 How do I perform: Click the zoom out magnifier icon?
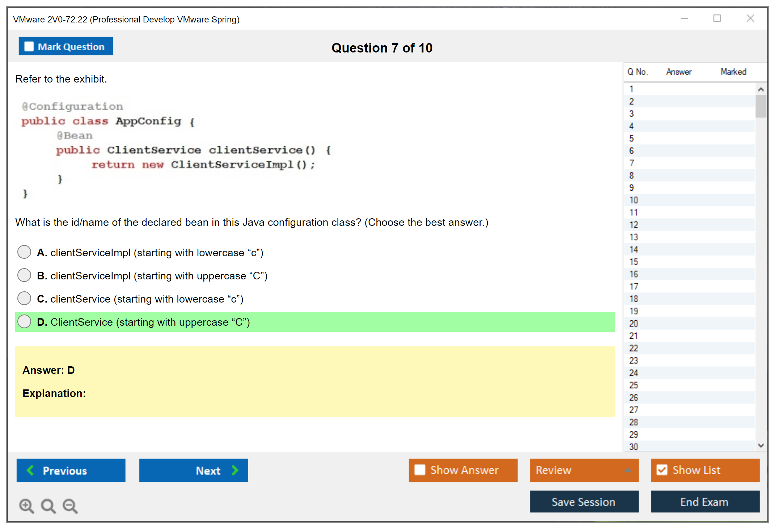coord(70,506)
